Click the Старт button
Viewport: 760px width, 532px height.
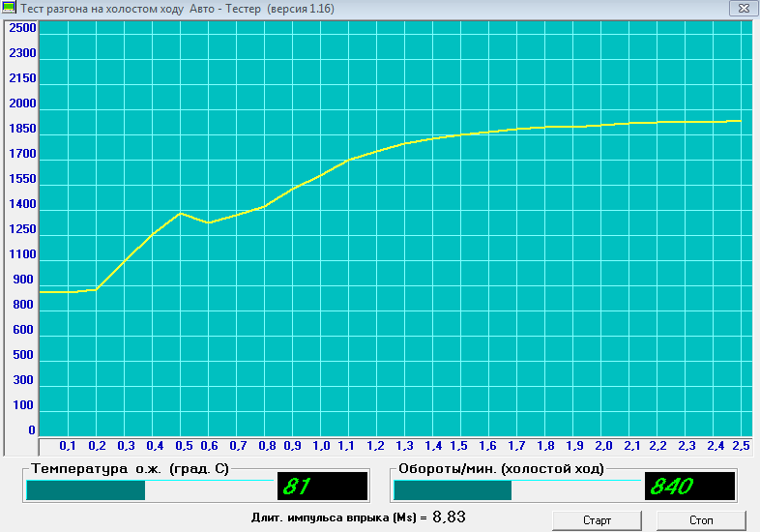point(597,520)
